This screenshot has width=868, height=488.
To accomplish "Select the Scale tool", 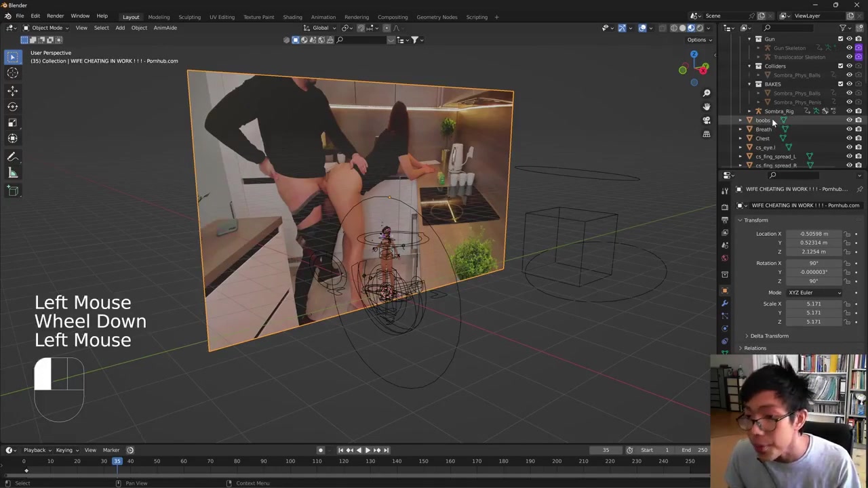I will [x=12, y=123].
